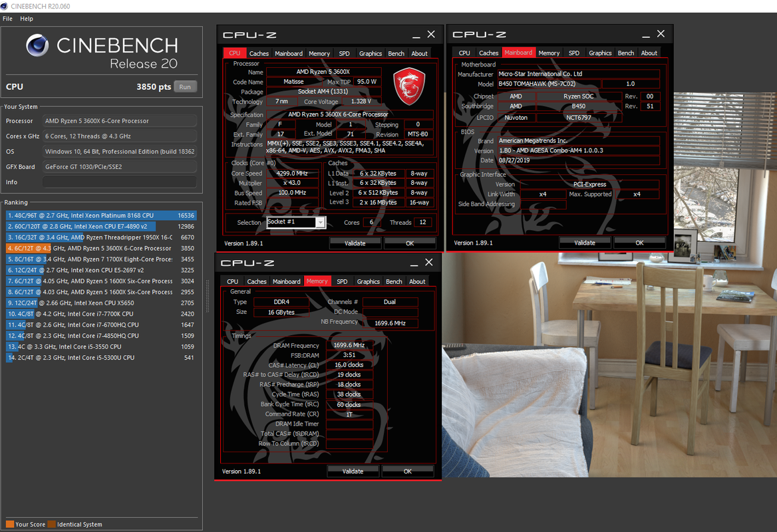Click OK in Memory window
Screen dimensions: 777x532
(x=408, y=471)
